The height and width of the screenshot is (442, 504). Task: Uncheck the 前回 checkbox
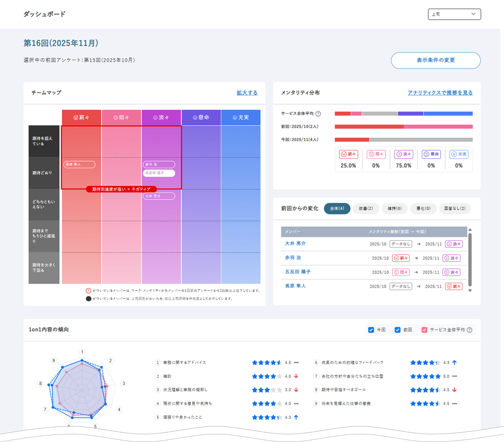coord(398,330)
